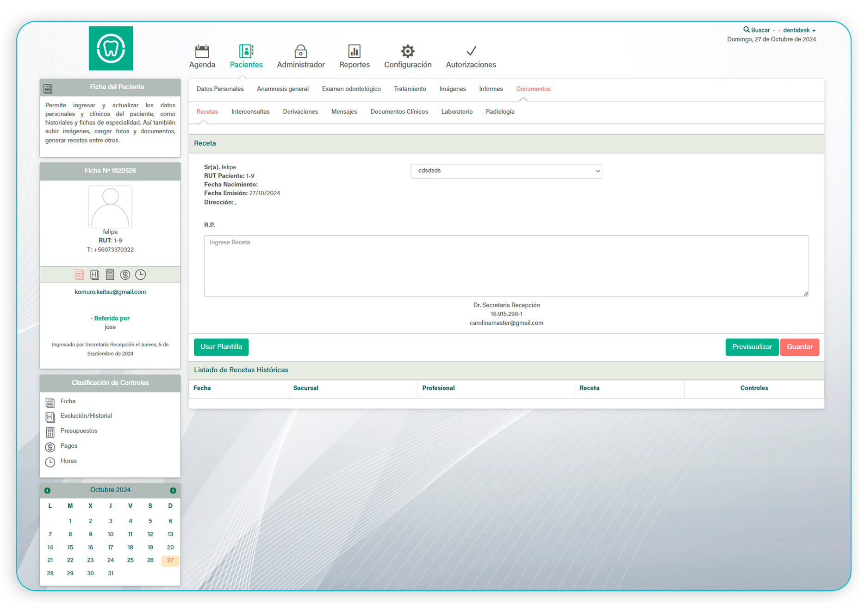The width and height of the screenshot is (865, 616).
Task: Click the dollar Pagos icon under patient photo
Action: pyautogui.click(x=125, y=275)
